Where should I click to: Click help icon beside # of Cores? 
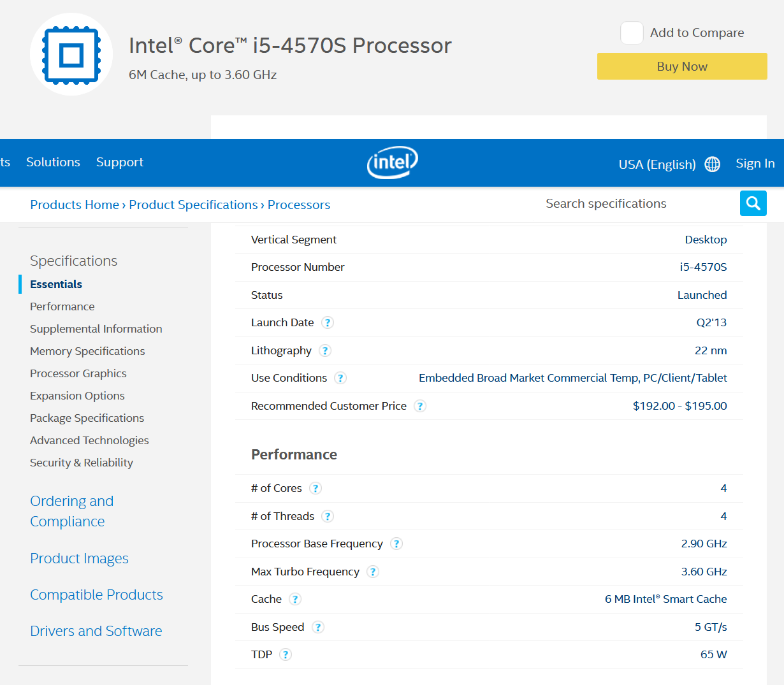pyautogui.click(x=316, y=488)
